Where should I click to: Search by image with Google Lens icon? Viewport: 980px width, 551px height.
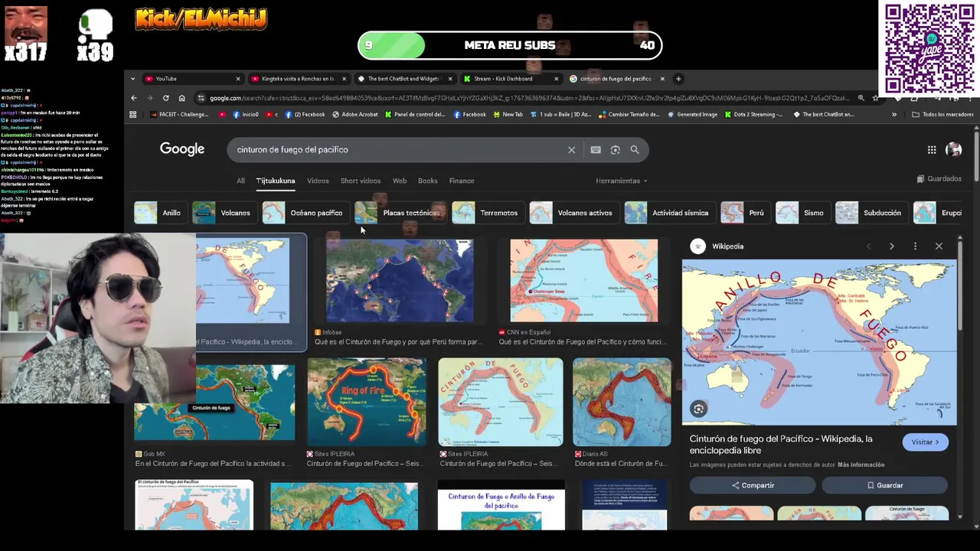coord(615,150)
